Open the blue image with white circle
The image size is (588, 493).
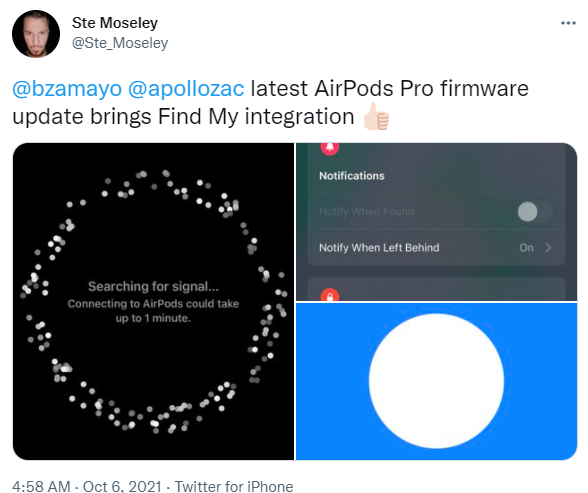[x=436, y=381]
